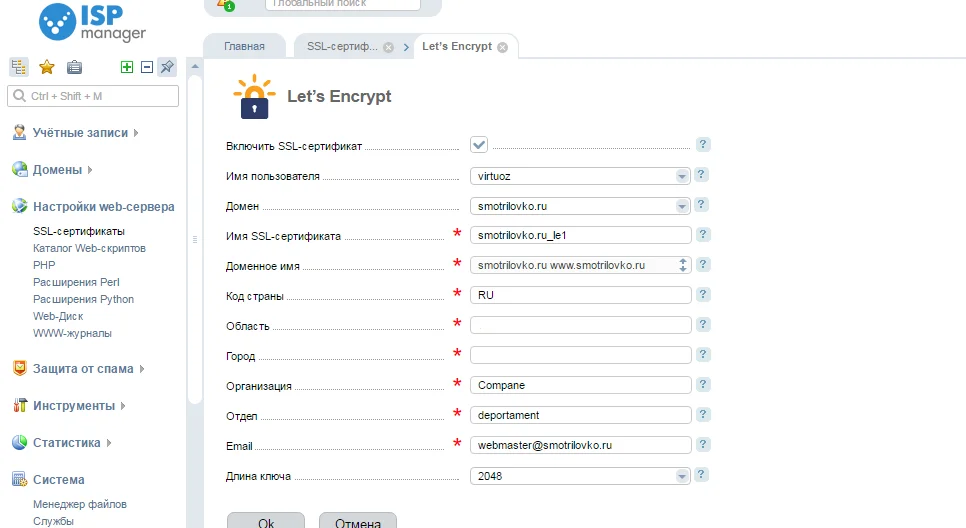Viewport: 966px width, 528px height.
Task: Close the Let's Encrypt tab
Action: [x=503, y=47]
